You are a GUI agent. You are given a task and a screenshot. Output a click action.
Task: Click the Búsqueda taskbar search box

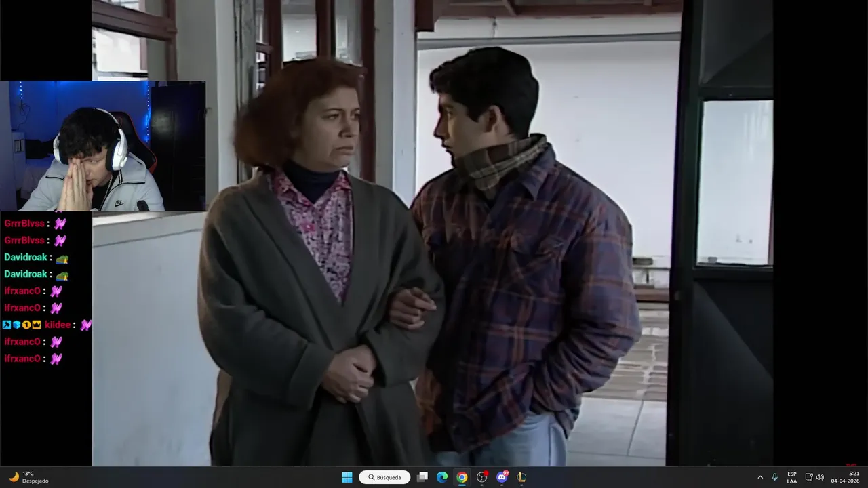click(384, 477)
